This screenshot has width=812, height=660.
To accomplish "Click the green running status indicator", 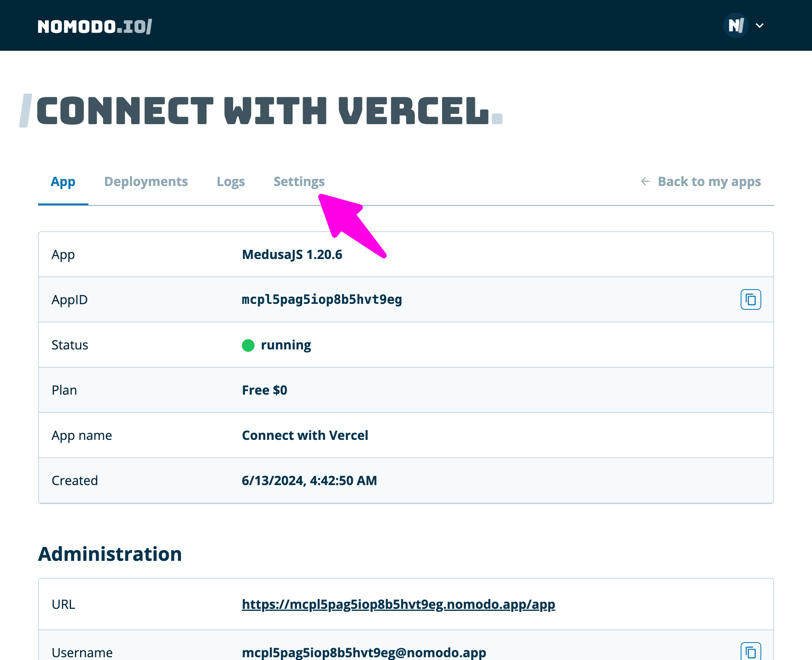I will pyautogui.click(x=248, y=345).
